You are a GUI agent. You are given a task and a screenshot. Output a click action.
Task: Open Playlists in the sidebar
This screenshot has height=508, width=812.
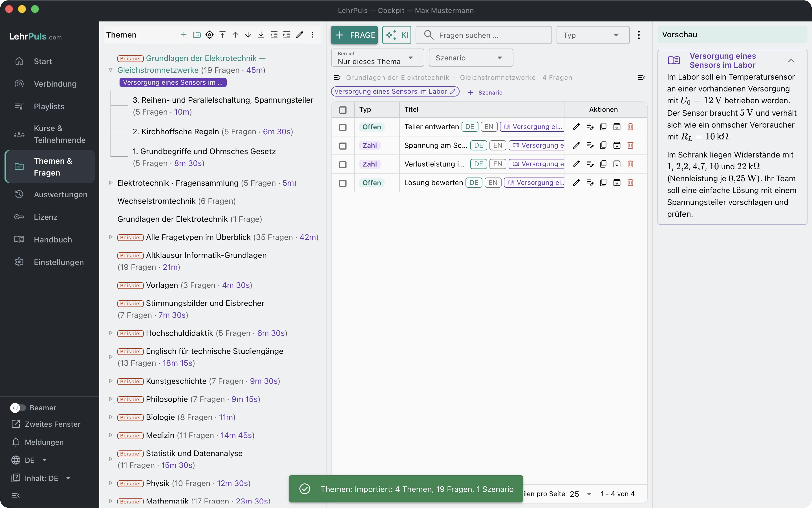(50, 106)
